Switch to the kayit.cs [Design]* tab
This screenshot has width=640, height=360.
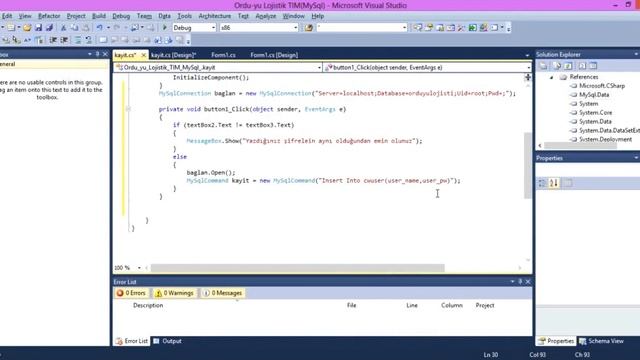click(x=173, y=55)
